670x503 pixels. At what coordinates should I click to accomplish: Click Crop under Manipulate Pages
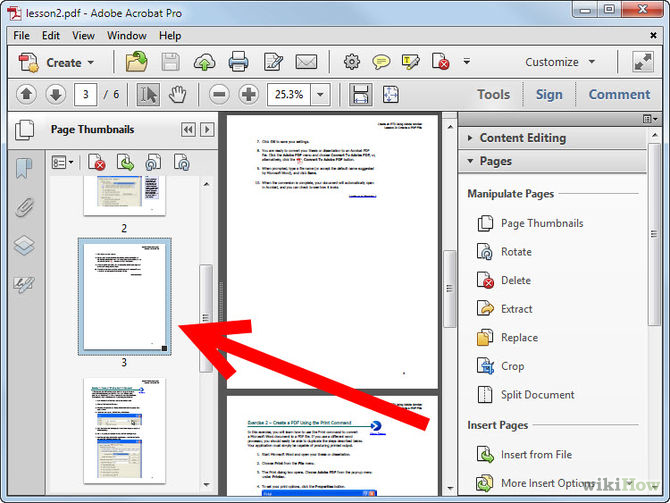point(500,366)
